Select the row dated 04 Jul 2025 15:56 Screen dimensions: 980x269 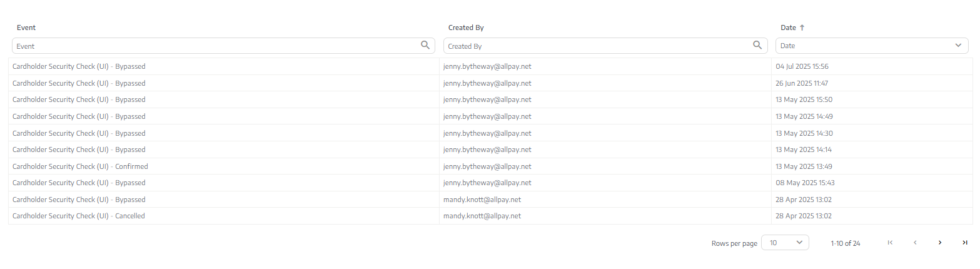coord(490,66)
